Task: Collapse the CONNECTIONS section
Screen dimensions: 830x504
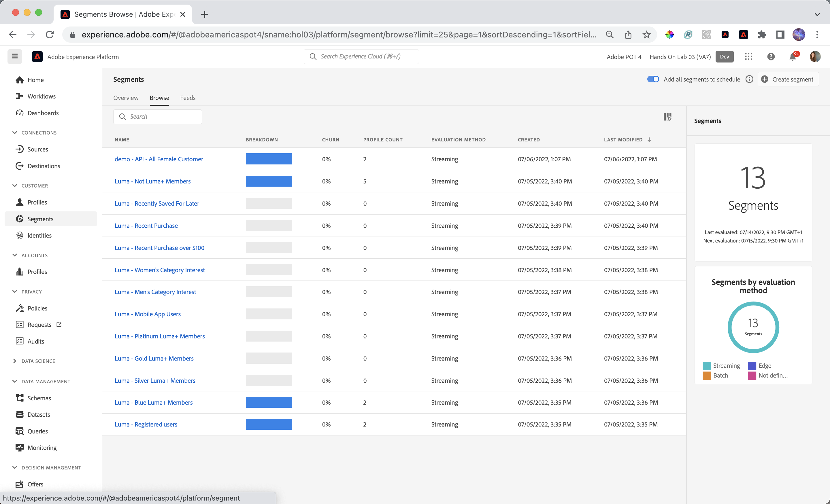Action: pyautogui.click(x=15, y=133)
